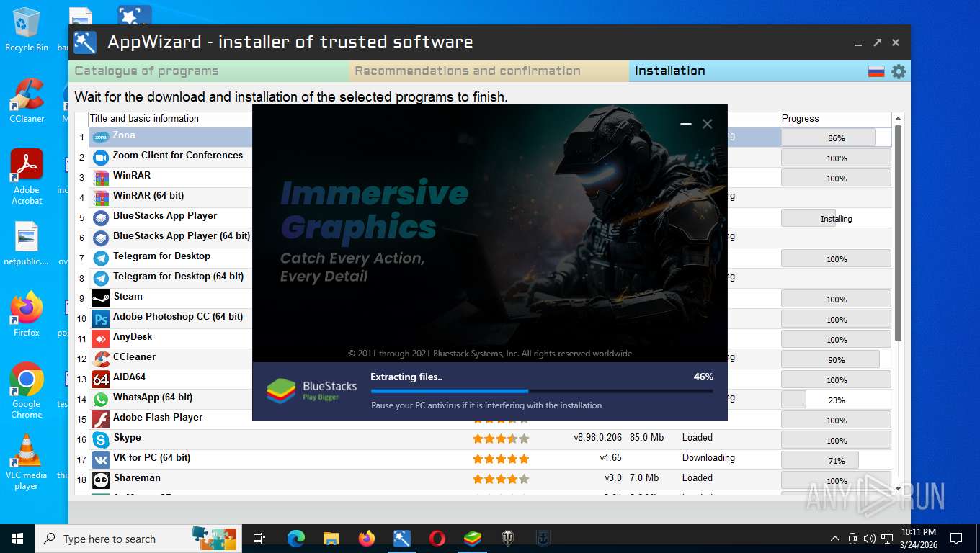Switch language with the Russian flag icon
The image size is (980, 553).
(x=876, y=71)
